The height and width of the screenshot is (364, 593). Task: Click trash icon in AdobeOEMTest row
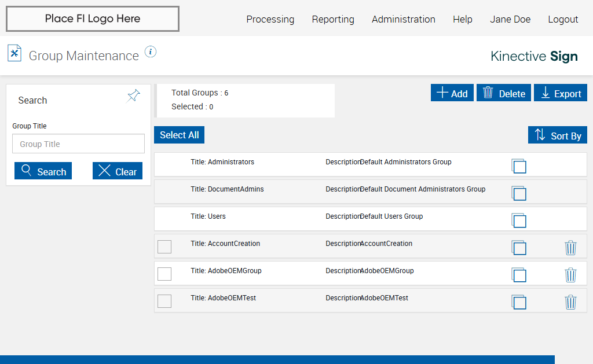570,302
